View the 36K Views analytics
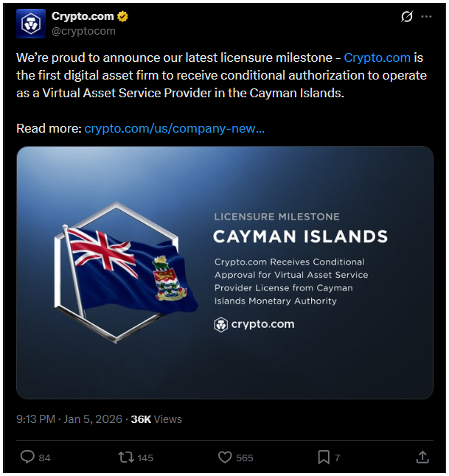 (156, 419)
